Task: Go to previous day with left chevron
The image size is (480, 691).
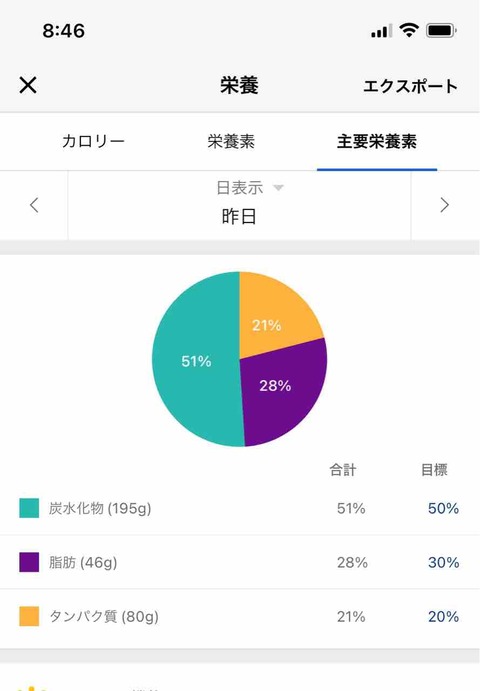Action: coord(34,205)
